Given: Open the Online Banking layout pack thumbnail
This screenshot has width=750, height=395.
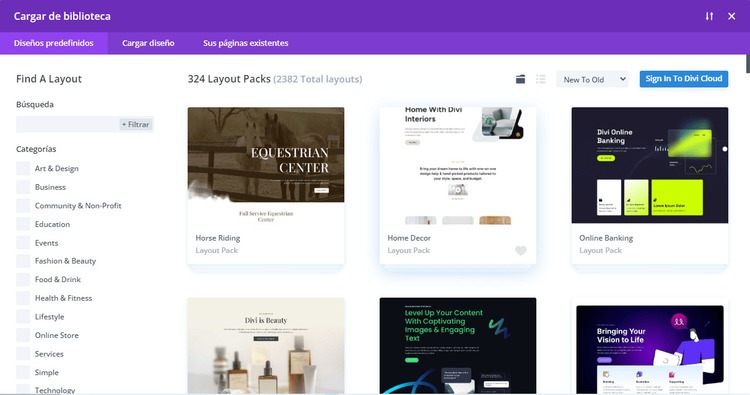Looking at the screenshot, I should [650, 165].
